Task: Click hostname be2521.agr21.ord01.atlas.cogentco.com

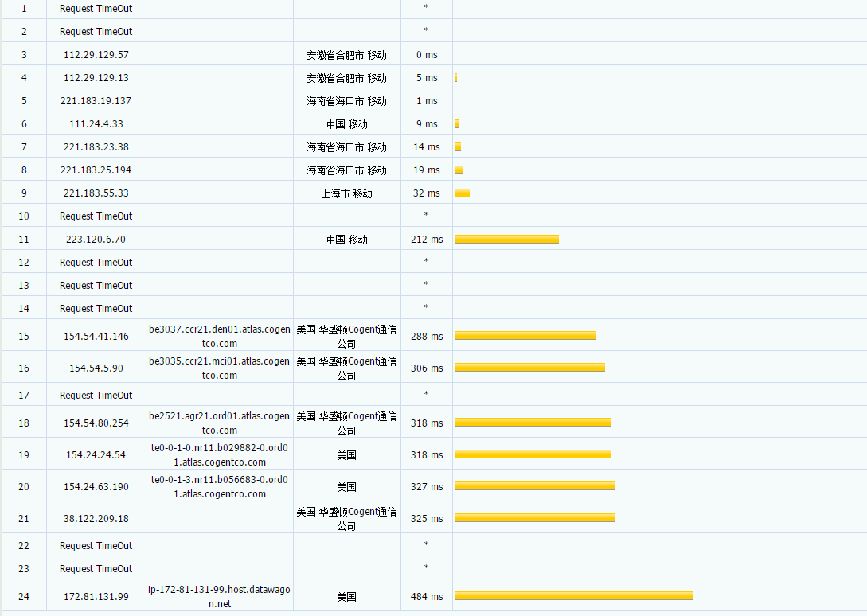Action: tap(220, 423)
